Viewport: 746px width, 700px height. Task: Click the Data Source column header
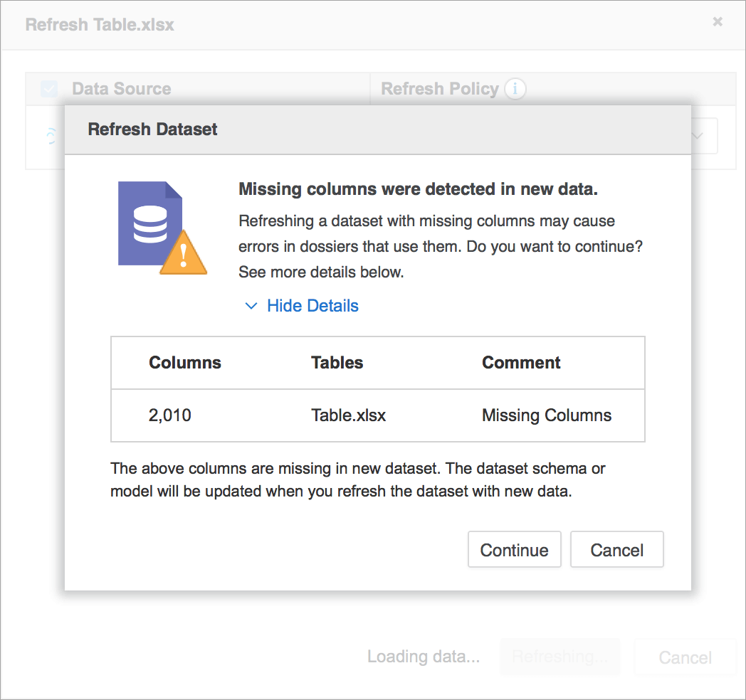tap(121, 89)
